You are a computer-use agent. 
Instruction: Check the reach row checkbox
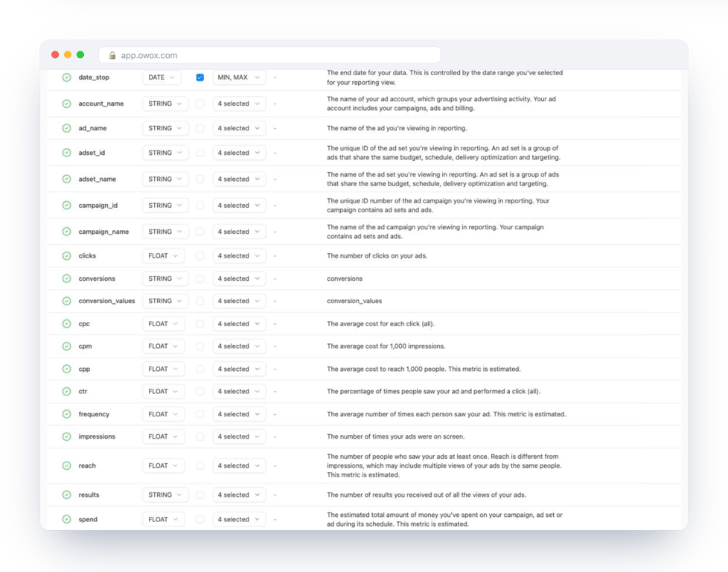point(199,465)
